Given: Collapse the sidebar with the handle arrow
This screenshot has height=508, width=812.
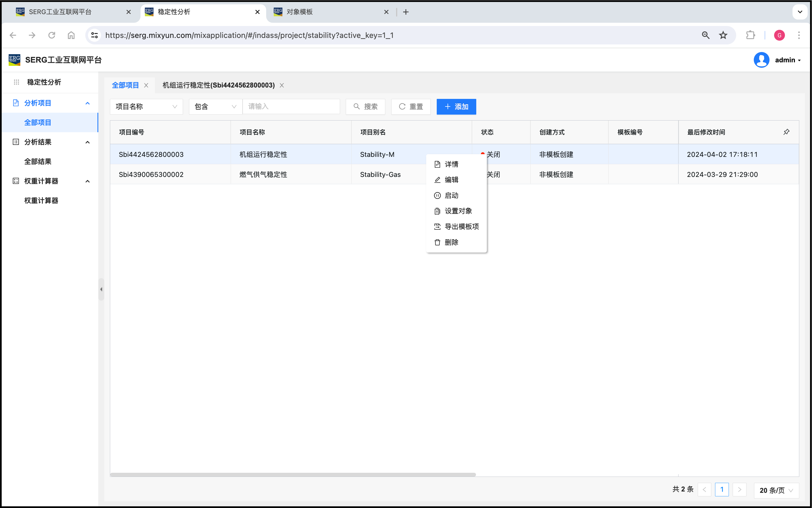Looking at the screenshot, I should pos(101,289).
